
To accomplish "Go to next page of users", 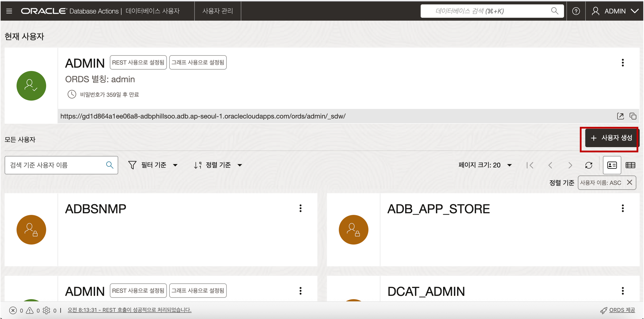I will (x=570, y=165).
